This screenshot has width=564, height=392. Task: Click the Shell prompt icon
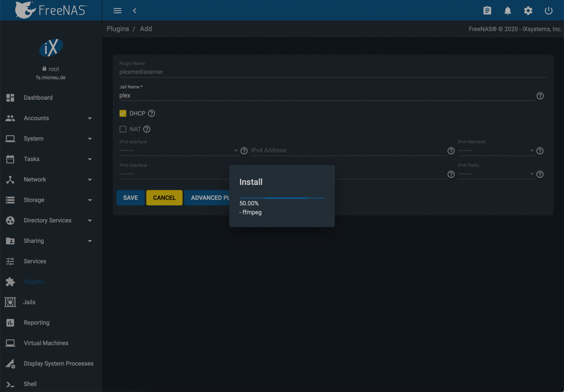10,385
